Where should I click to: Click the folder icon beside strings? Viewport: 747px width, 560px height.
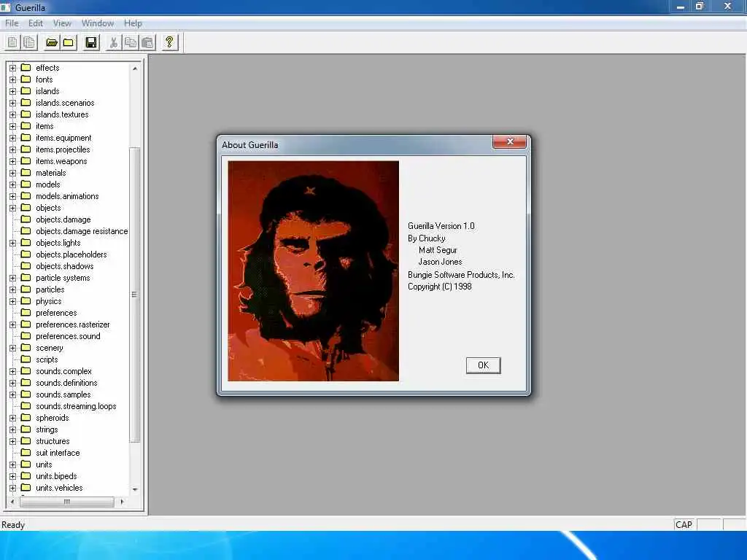[26, 429]
